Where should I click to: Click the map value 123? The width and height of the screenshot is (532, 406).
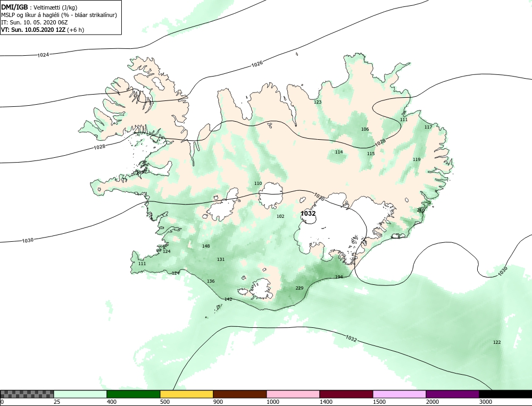coord(318,102)
